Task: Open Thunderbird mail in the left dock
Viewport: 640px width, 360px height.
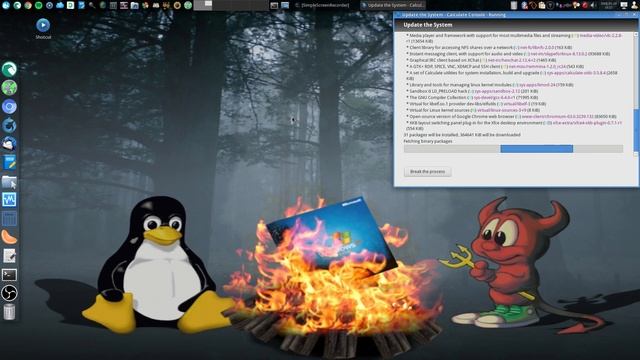Action: point(9,144)
